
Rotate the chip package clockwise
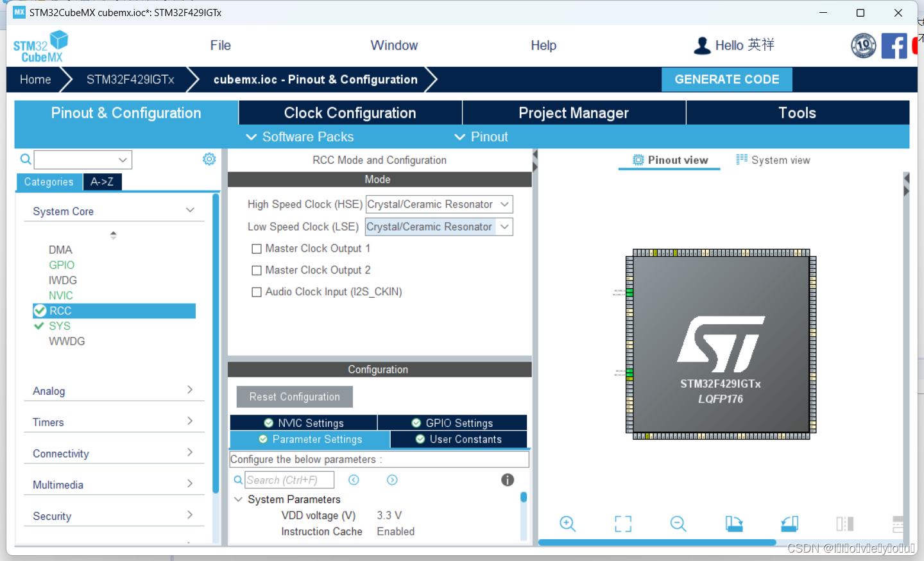pyautogui.click(x=734, y=524)
